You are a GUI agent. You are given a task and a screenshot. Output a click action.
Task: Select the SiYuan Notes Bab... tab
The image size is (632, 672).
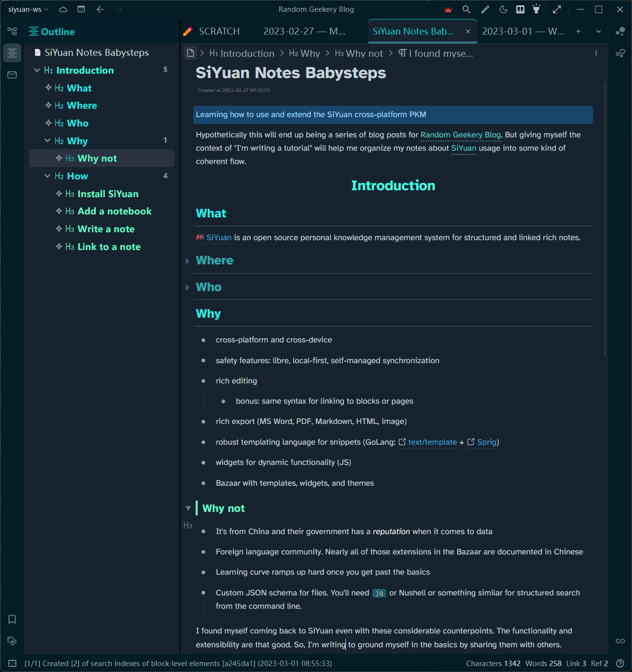[413, 31]
